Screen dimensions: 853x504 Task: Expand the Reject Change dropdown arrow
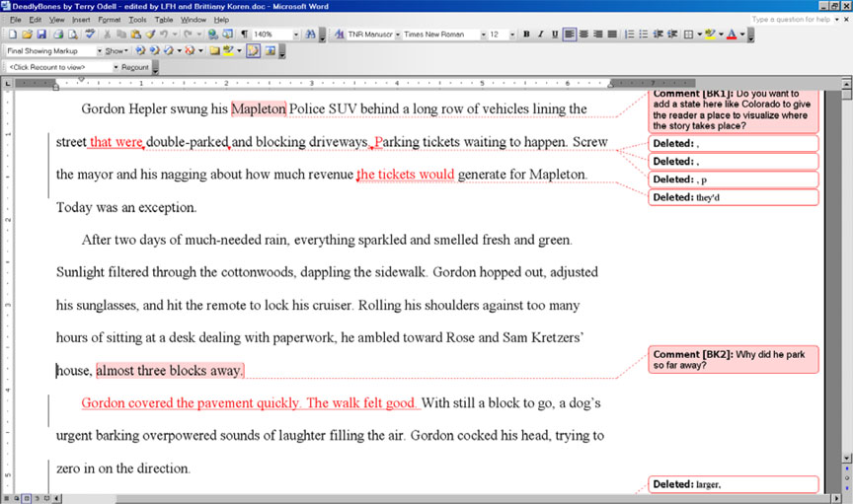pos(200,50)
